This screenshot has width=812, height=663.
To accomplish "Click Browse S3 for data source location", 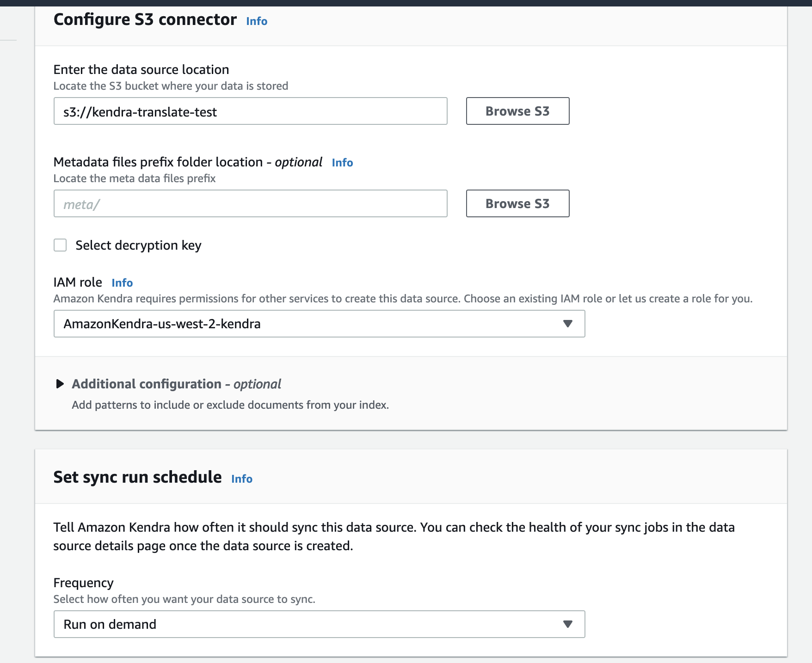I will point(517,111).
